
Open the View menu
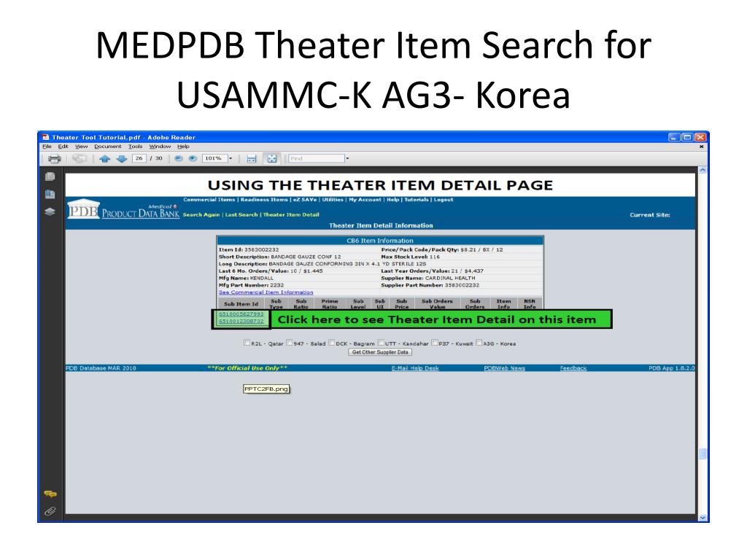[82, 147]
